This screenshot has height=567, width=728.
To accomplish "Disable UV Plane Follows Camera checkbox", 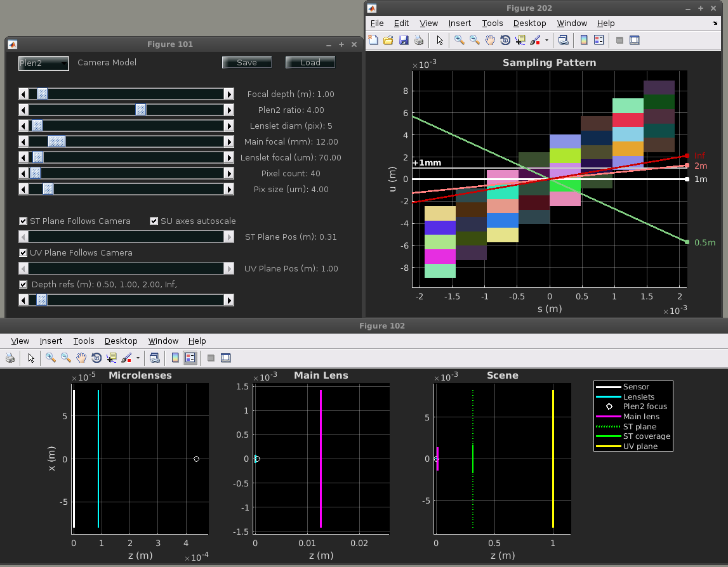I will click(24, 253).
